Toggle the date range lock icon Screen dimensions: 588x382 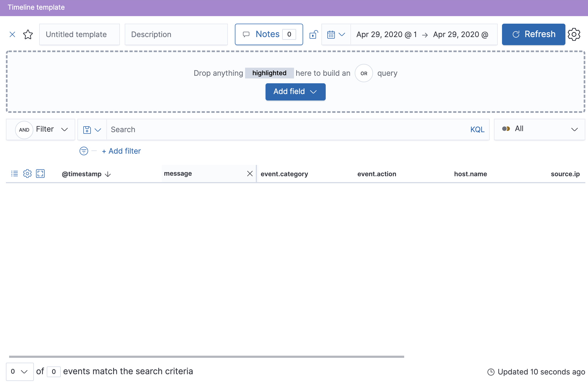click(x=313, y=34)
